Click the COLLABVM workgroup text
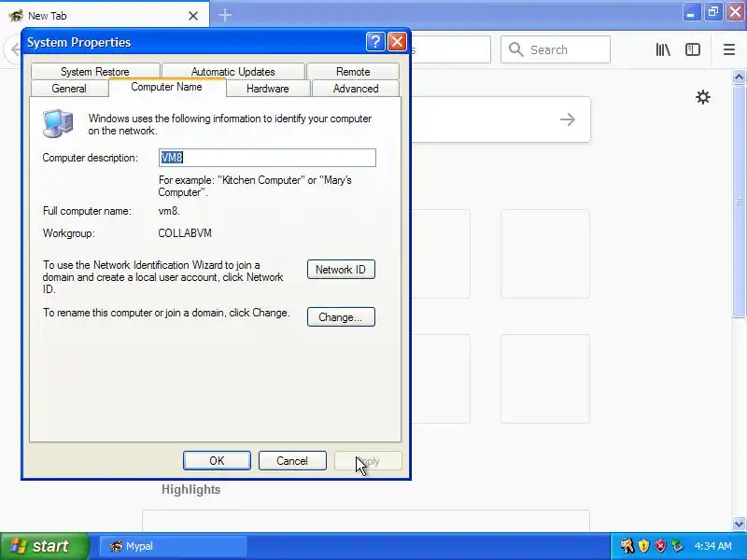The width and height of the screenshot is (747, 560). click(x=185, y=233)
